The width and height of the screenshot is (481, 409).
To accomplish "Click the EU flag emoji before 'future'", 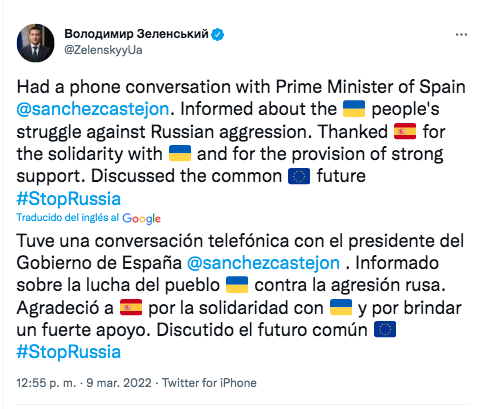I will 299,176.
